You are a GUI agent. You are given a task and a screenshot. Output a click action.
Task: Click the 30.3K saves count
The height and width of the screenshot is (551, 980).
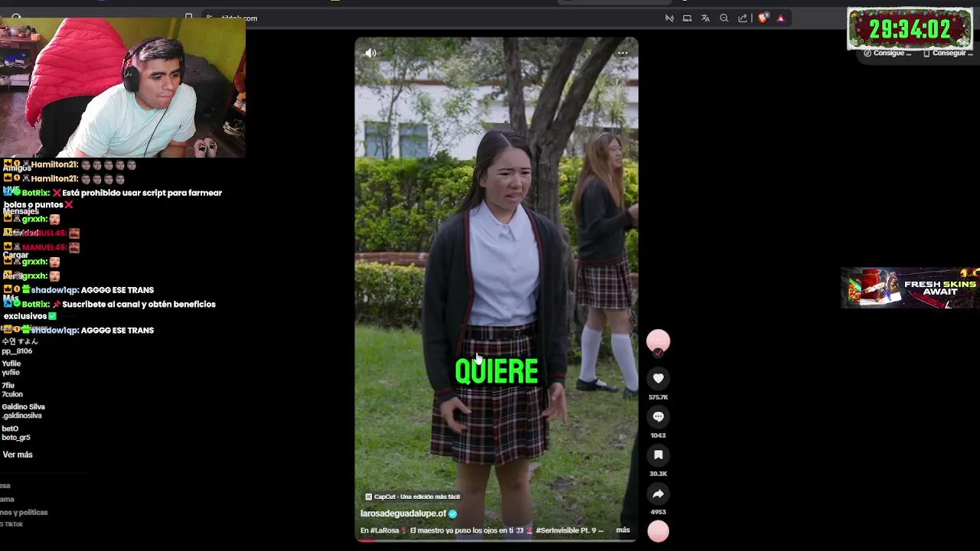pos(658,474)
